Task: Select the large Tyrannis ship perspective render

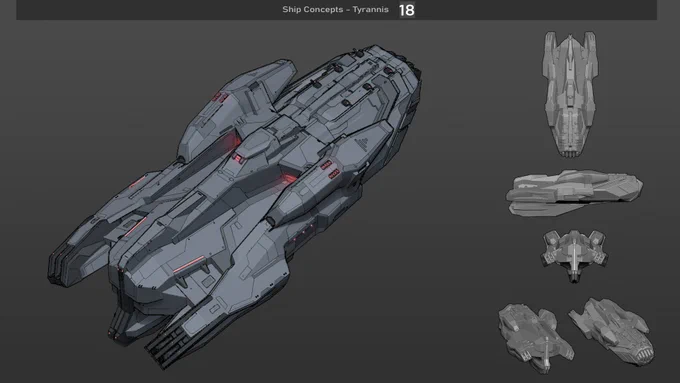Action: 235,206
